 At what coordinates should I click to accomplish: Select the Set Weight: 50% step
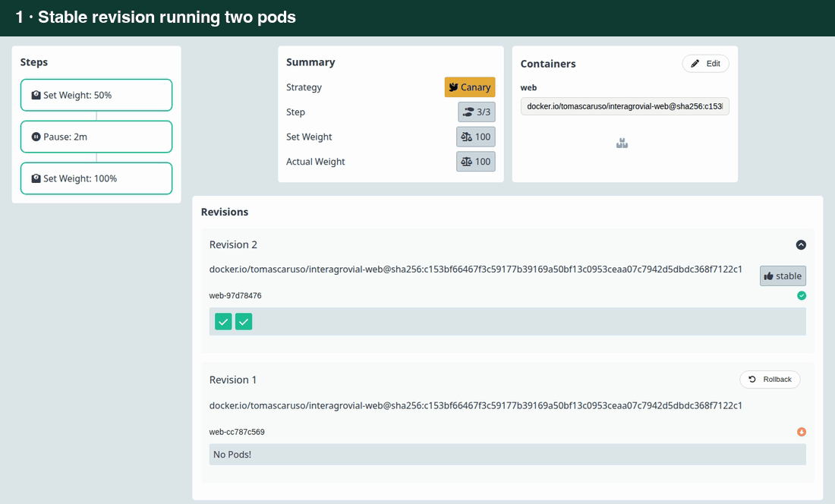click(x=96, y=96)
